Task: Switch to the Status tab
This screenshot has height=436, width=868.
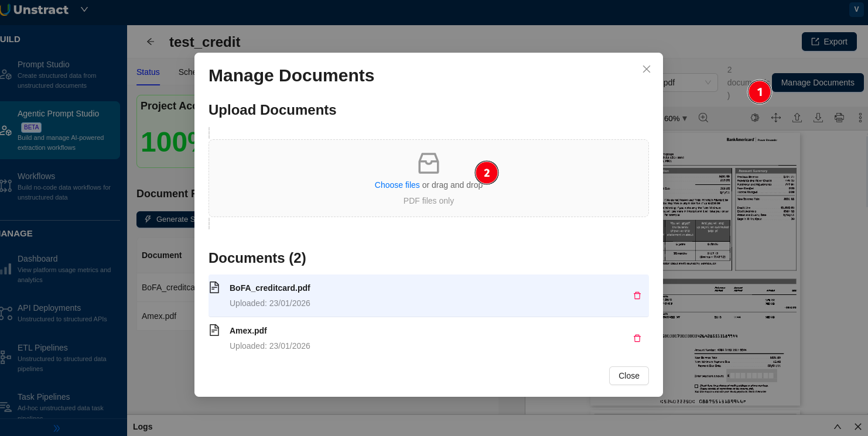Action: pyautogui.click(x=148, y=72)
